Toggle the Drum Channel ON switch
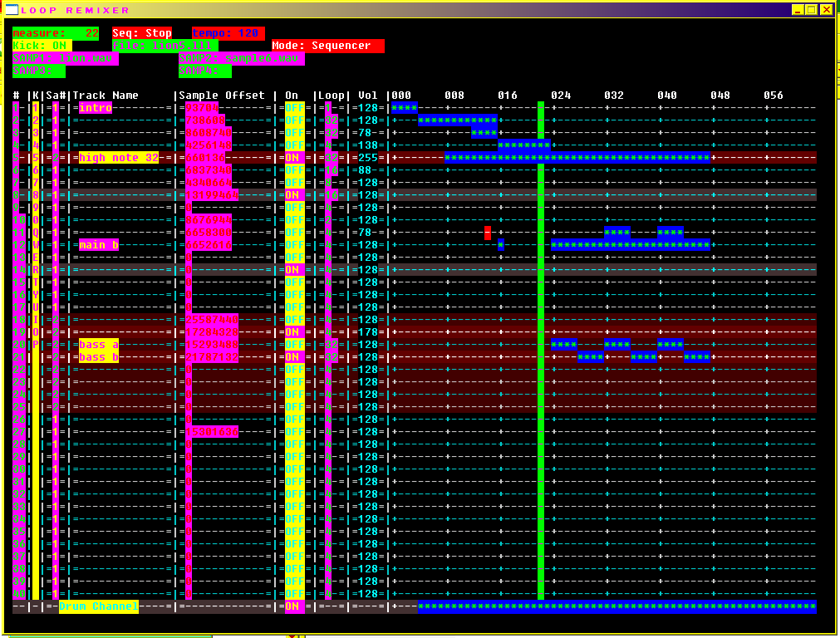840x638 pixels. (294, 606)
